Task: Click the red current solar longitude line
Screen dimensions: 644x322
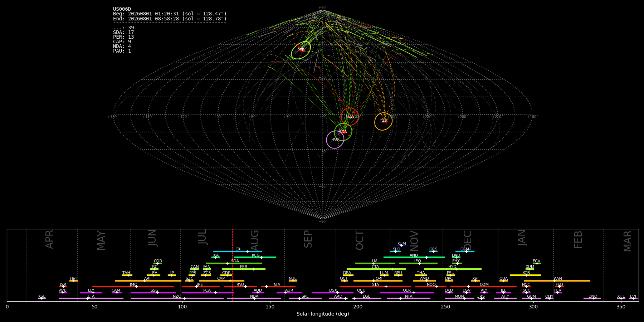Action: (233, 265)
